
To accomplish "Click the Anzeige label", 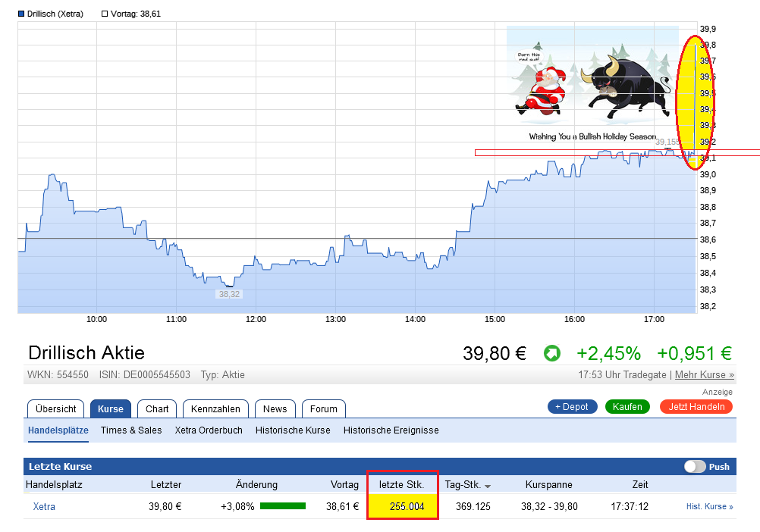I will 718,392.
